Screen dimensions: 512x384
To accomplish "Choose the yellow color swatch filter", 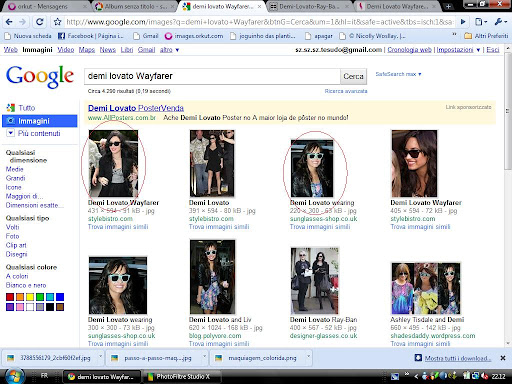I will pos(30,297).
